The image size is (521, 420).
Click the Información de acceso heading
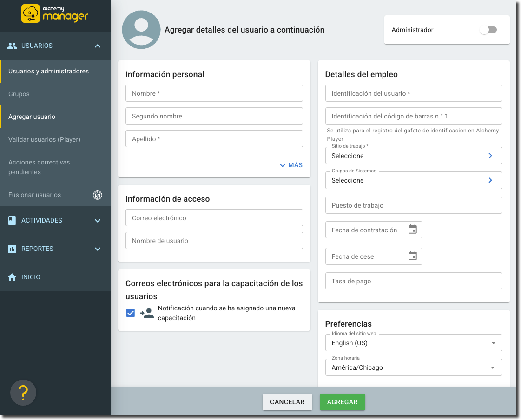coord(167,199)
